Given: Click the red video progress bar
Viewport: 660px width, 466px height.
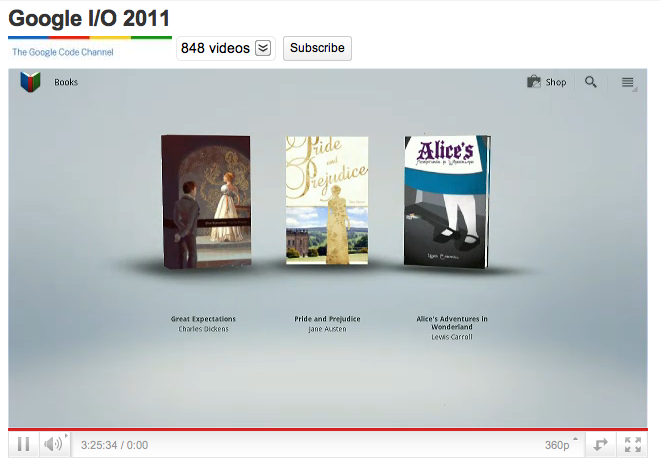Looking at the screenshot, I should [330, 429].
